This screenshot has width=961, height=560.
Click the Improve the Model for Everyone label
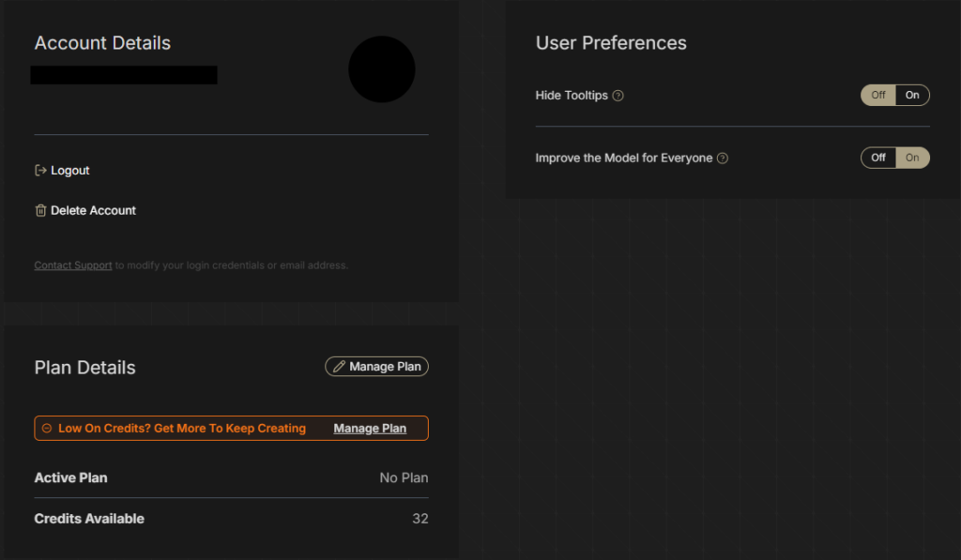pyautogui.click(x=624, y=159)
